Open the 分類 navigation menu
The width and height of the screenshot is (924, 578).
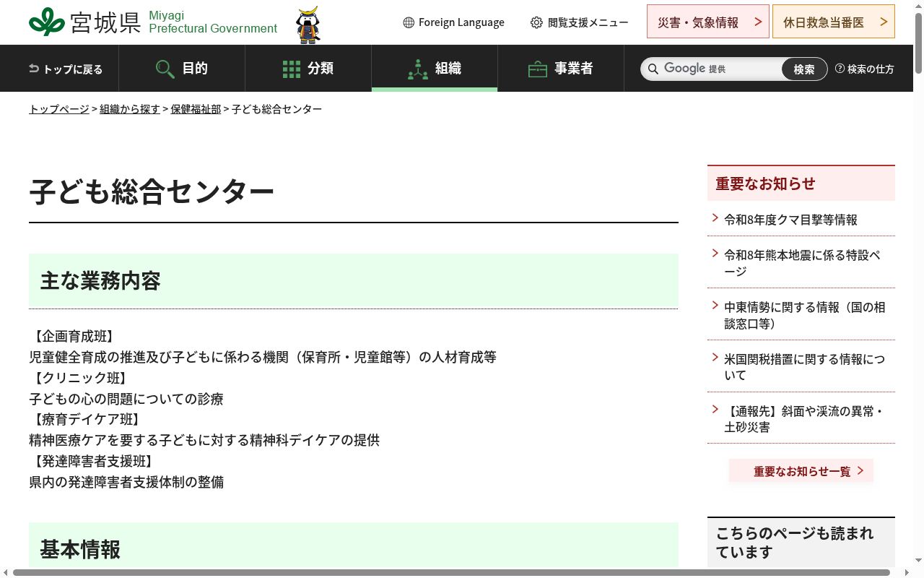click(308, 69)
